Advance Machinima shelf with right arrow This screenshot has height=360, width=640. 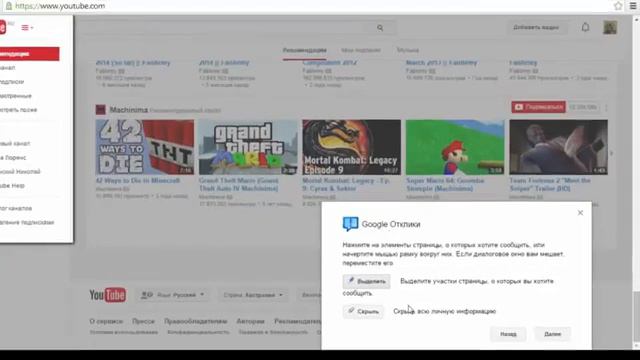pyautogui.click(x=611, y=153)
